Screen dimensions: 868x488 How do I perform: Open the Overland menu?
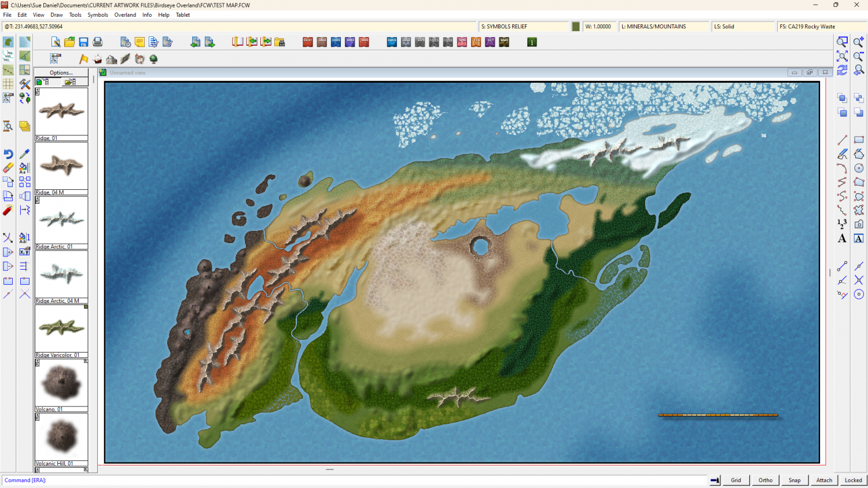[125, 15]
